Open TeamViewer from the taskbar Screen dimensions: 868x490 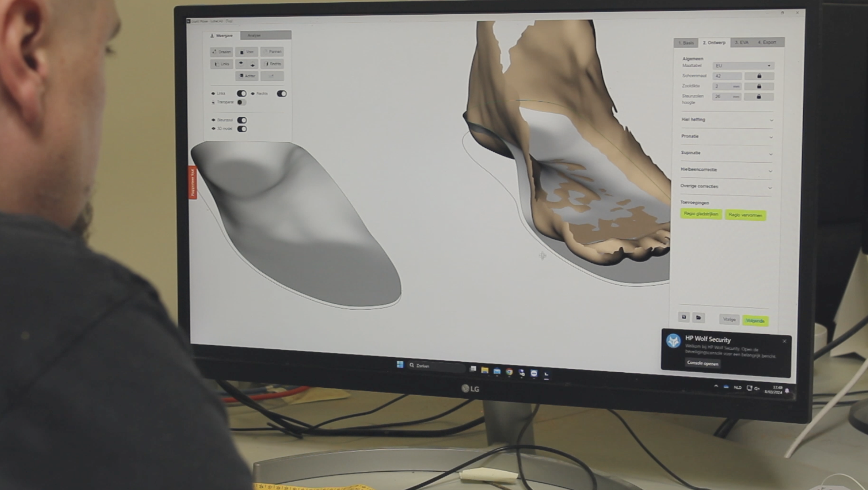(x=534, y=373)
